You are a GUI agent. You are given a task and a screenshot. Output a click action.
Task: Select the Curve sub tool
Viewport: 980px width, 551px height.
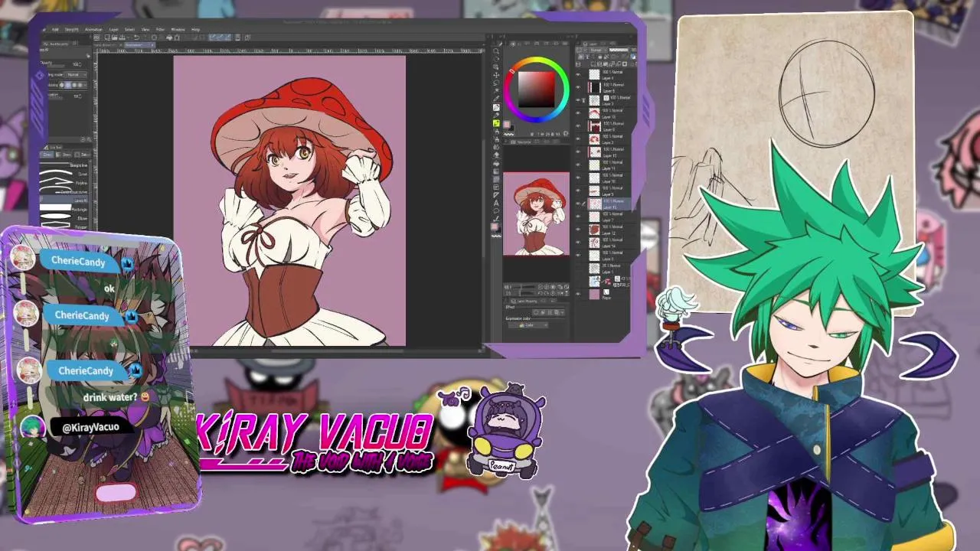point(65,174)
